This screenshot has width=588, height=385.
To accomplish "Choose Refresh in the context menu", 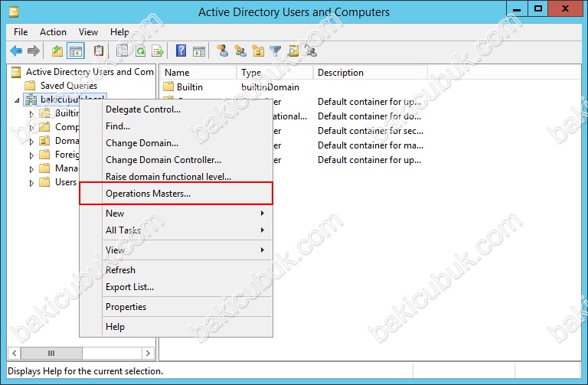I will pyautogui.click(x=176, y=270).
